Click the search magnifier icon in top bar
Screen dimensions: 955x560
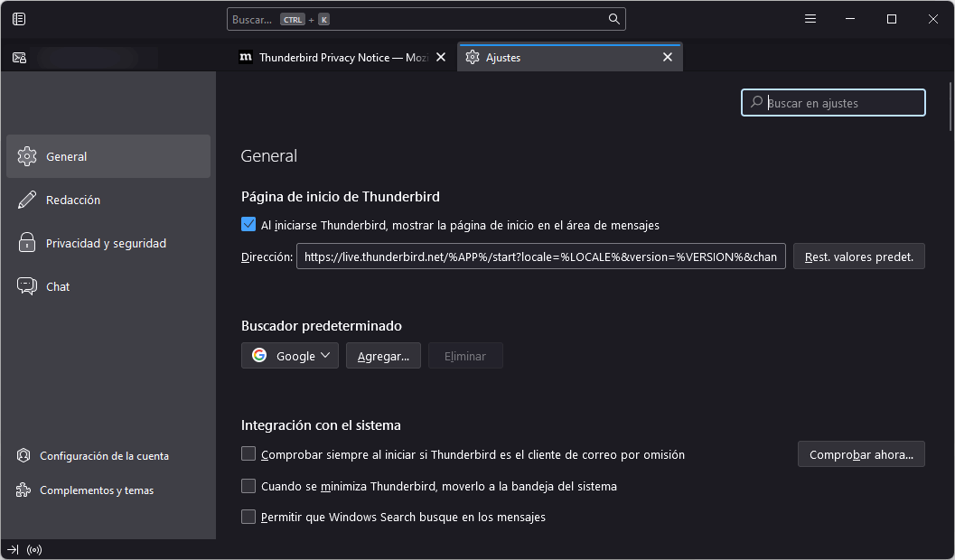pos(613,19)
